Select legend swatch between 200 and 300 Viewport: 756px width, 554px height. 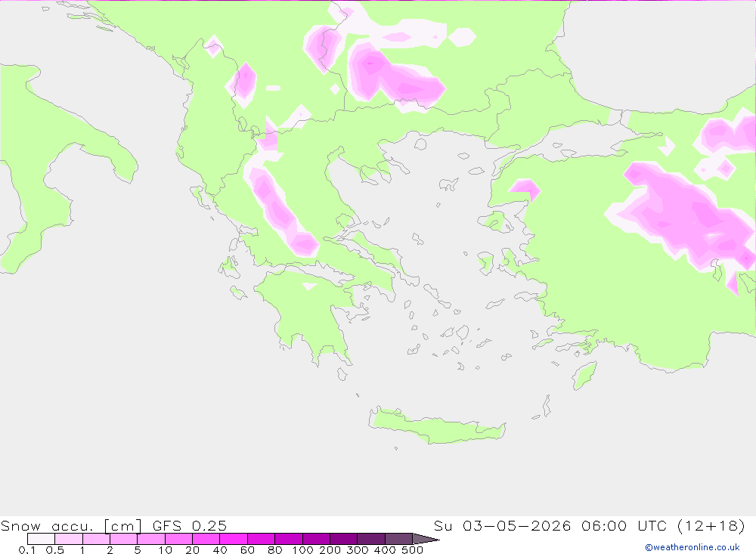click(344, 539)
